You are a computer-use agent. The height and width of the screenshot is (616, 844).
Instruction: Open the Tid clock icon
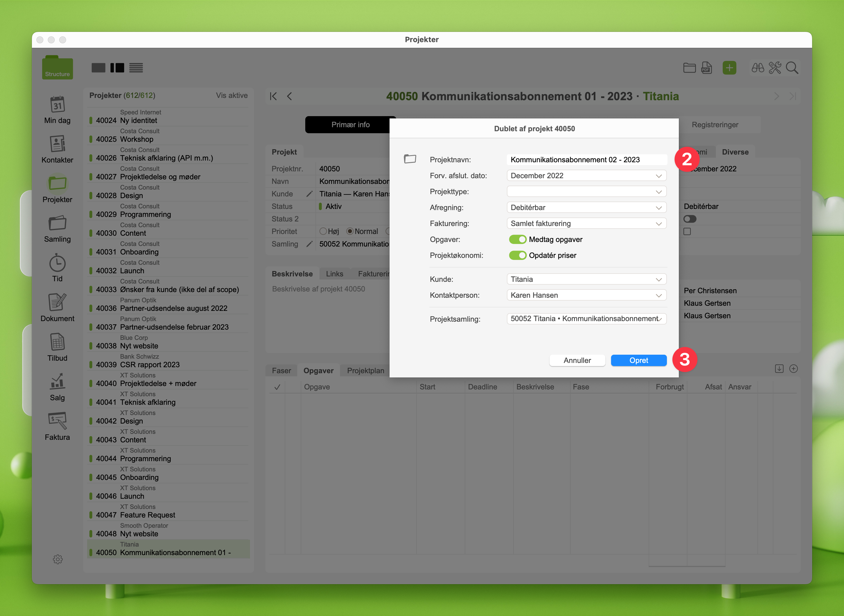[x=58, y=263]
